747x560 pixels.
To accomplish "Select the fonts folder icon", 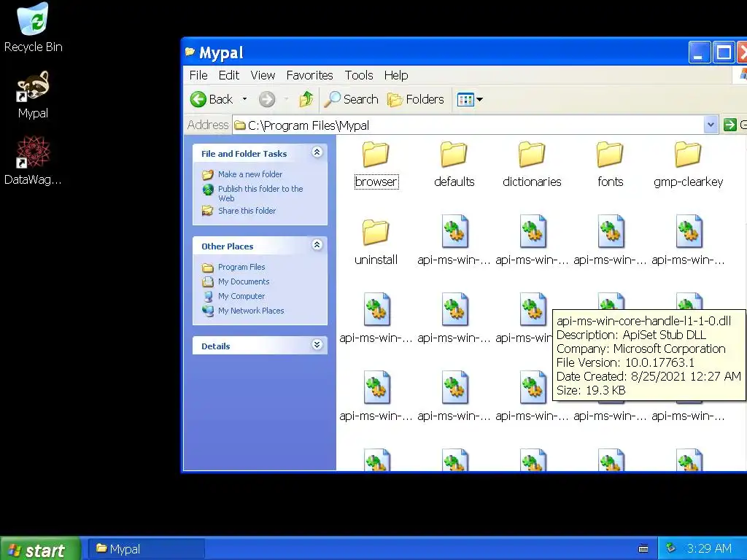I will (611, 155).
